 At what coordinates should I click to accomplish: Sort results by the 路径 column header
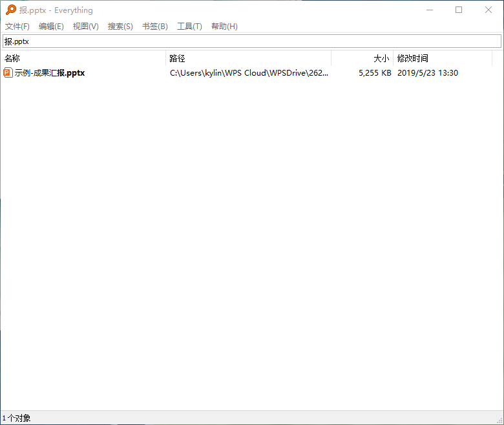[249, 58]
